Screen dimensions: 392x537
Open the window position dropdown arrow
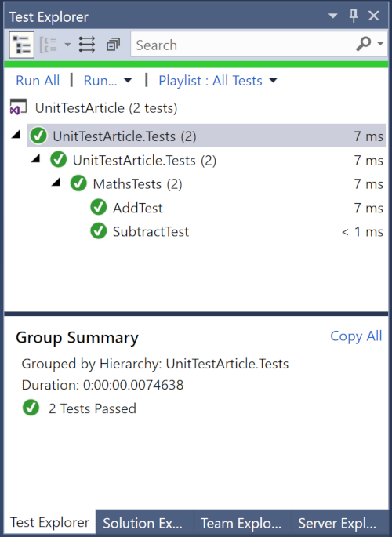[332, 16]
